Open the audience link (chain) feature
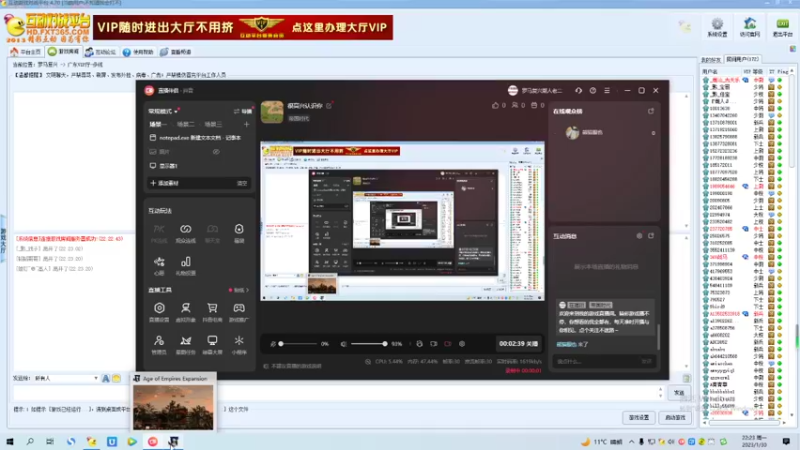 point(185,233)
